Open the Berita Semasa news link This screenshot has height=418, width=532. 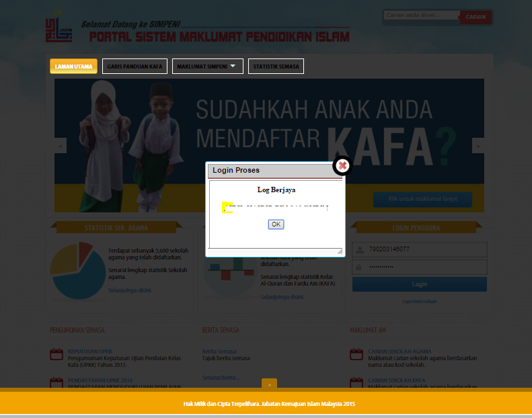click(x=219, y=351)
